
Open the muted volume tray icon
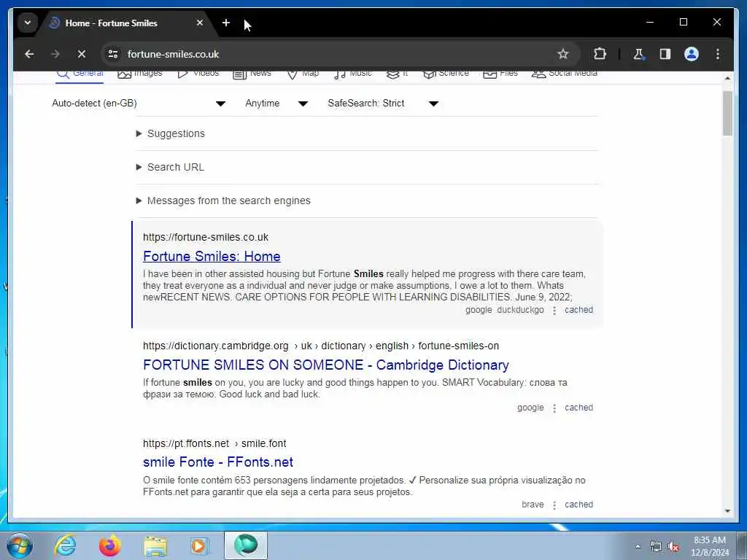[x=673, y=547]
